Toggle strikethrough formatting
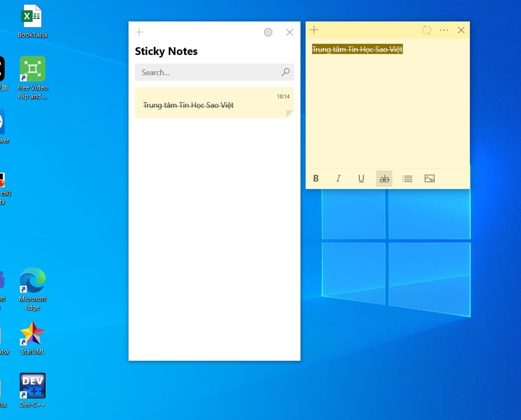The width and height of the screenshot is (521, 420). 384,179
